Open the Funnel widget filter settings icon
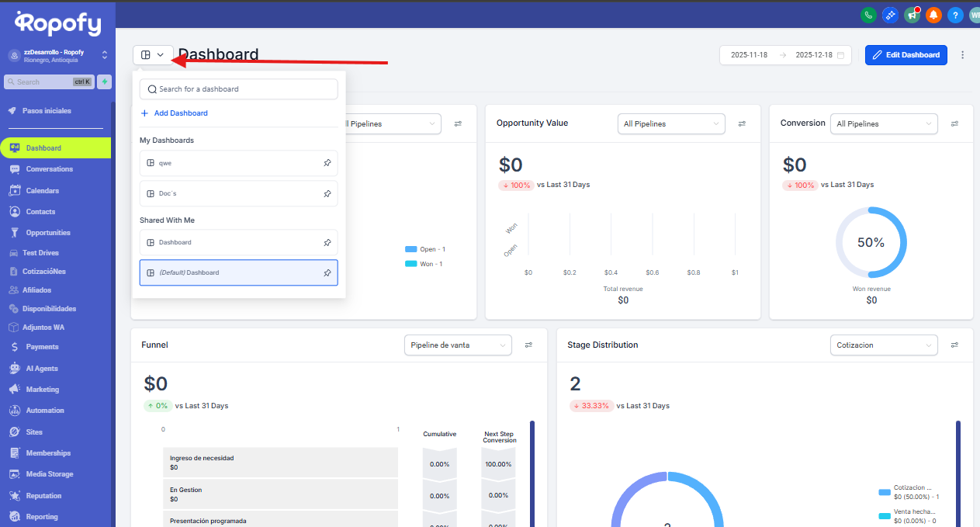The width and height of the screenshot is (980, 527). pos(528,345)
